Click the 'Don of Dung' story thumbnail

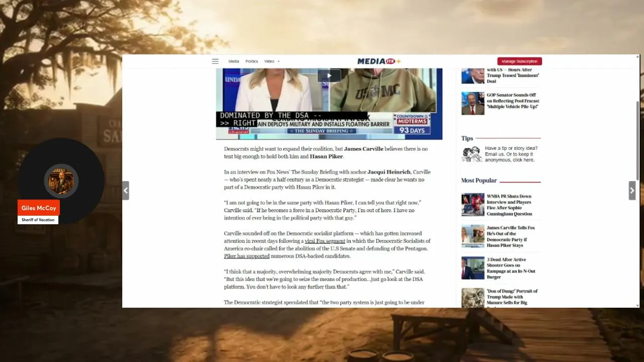473,298
